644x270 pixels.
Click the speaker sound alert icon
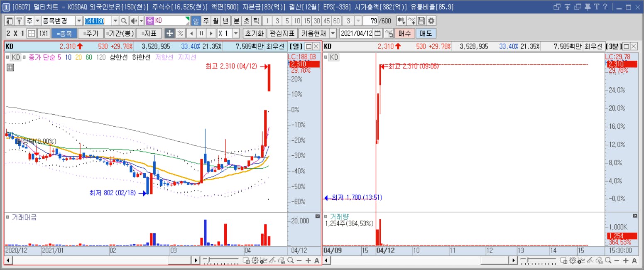(134, 21)
